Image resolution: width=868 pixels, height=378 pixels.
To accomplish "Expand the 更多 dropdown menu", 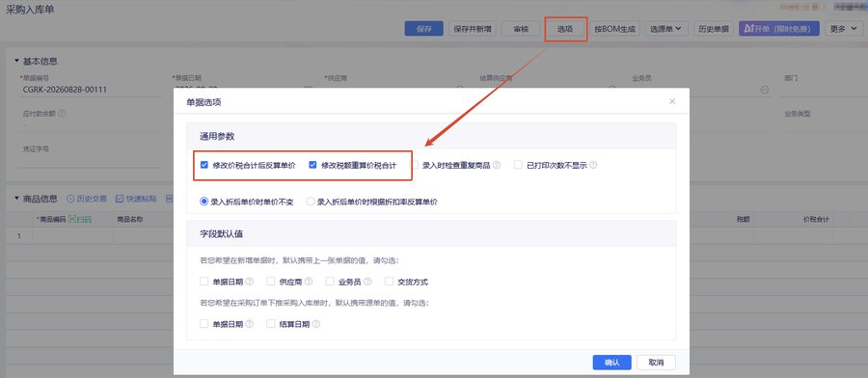I will [844, 29].
